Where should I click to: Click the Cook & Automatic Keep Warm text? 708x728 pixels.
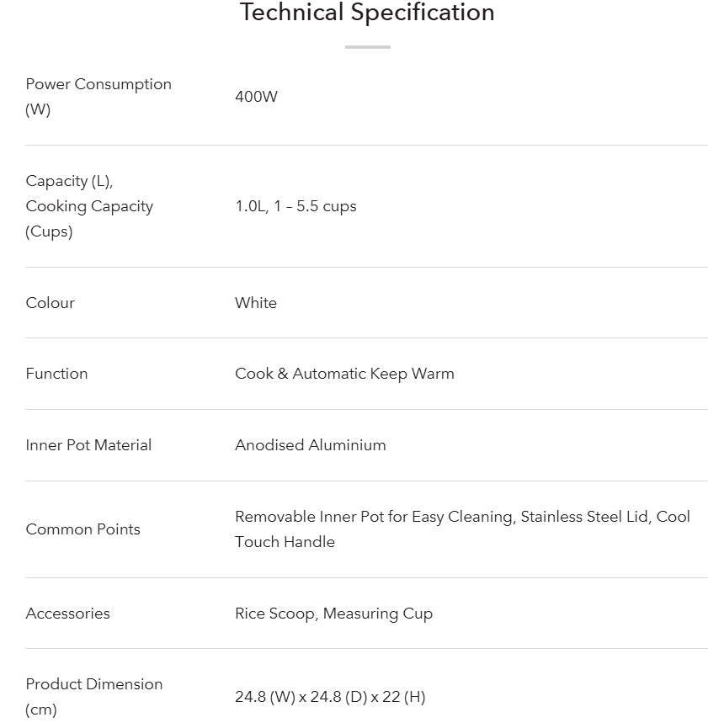tap(344, 374)
